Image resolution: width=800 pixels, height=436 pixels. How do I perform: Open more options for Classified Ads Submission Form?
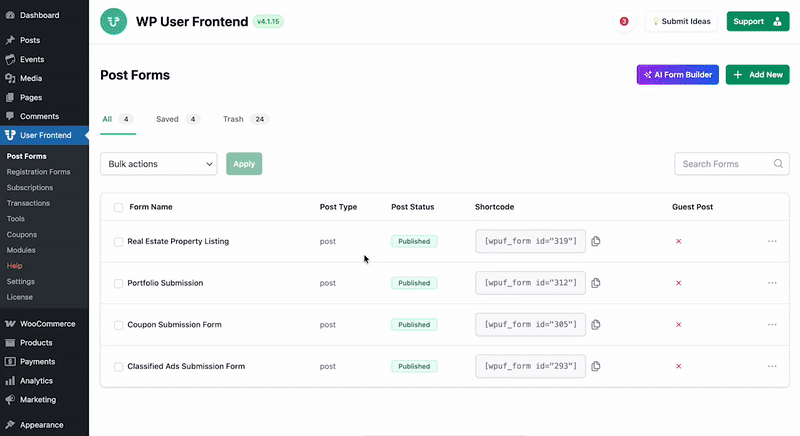[772, 366]
